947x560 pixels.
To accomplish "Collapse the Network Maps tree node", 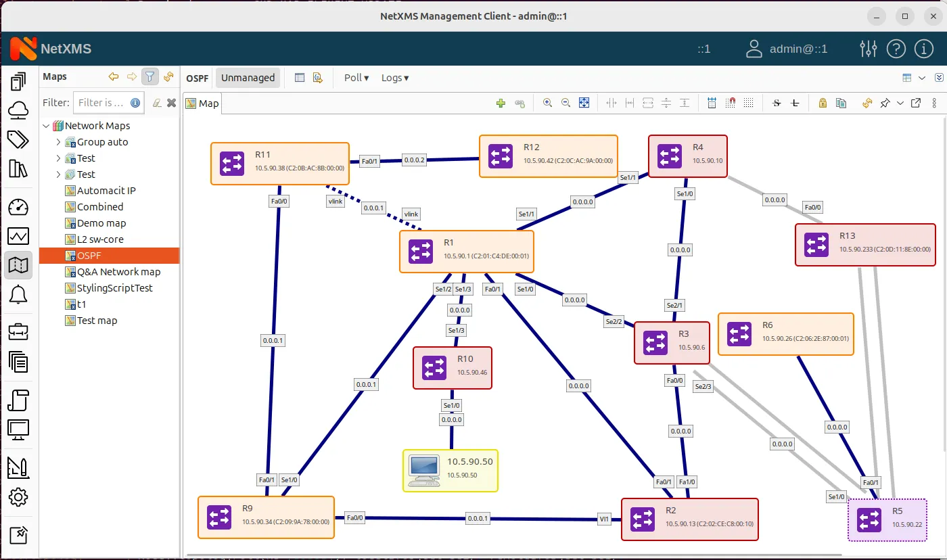I will point(47,125).
